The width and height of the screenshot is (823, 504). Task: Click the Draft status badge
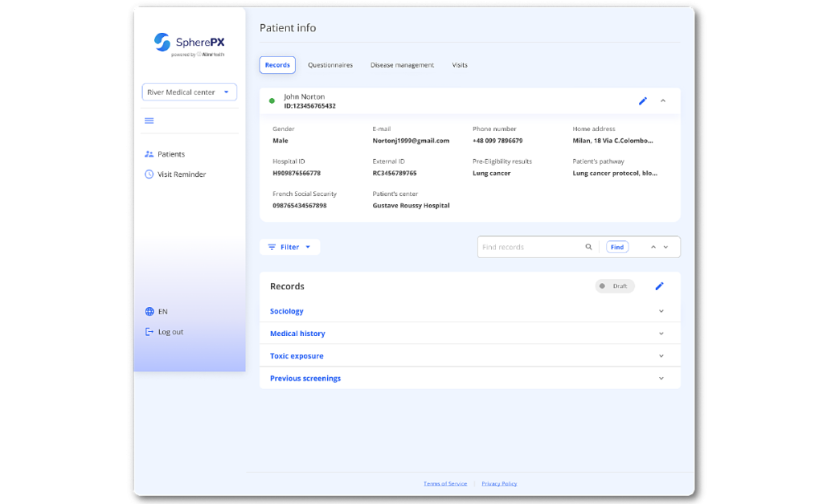[615, 286]
